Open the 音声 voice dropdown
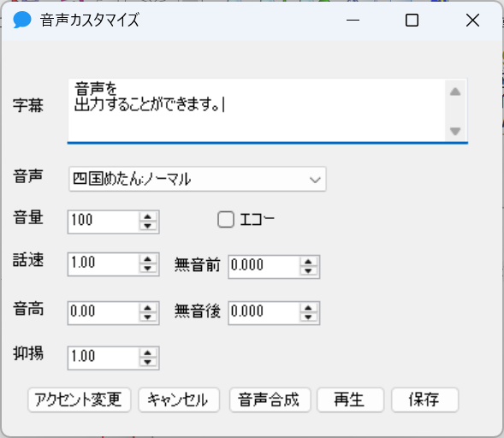The image size is (504, 438). [x=198, y=179]
